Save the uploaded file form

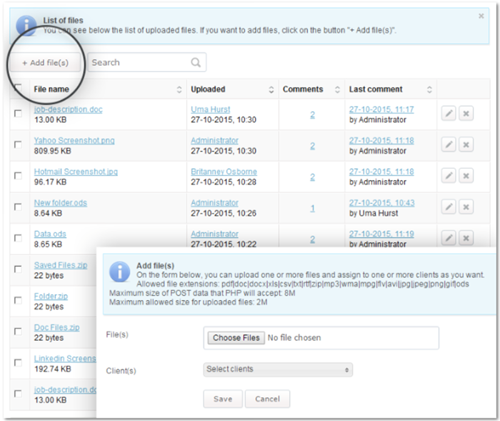pos(223,399)
